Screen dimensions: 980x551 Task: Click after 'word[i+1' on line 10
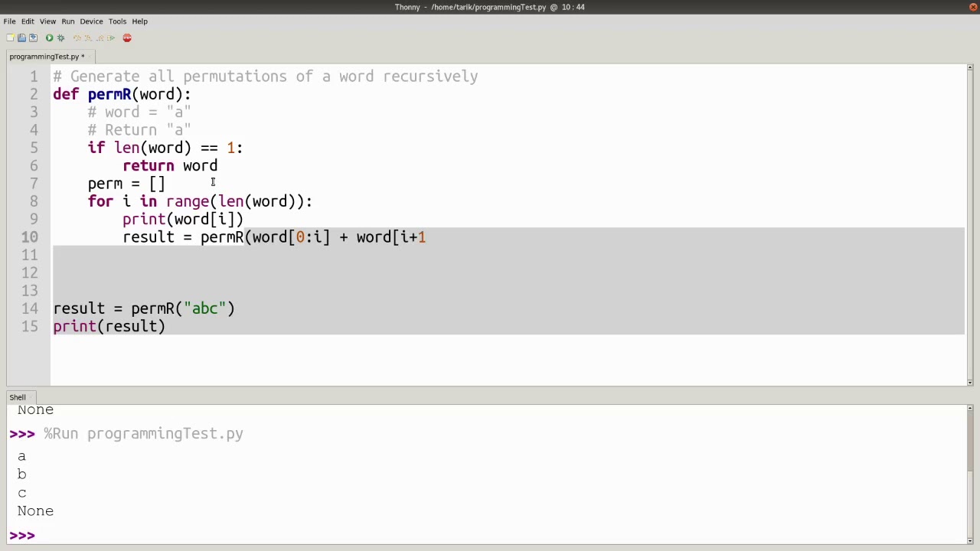pyautogui.click(x=427, y=237)
